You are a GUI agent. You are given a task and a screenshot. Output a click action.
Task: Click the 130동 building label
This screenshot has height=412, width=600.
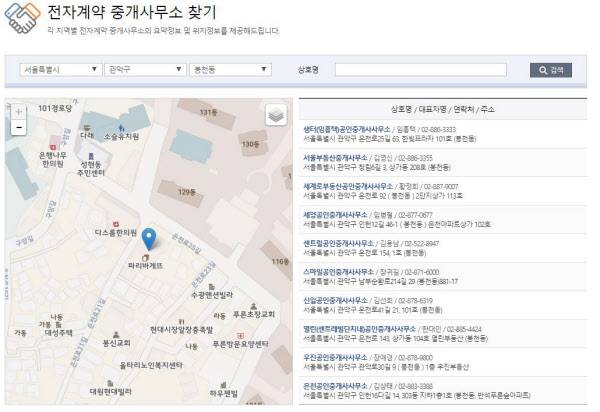251,144
